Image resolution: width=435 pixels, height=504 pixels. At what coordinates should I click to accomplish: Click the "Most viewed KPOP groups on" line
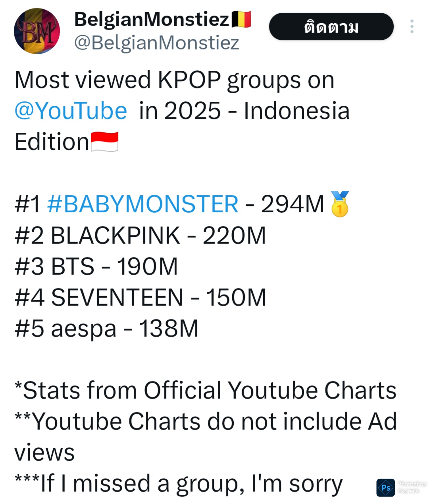pyautogui.click(x=174, y=80)
